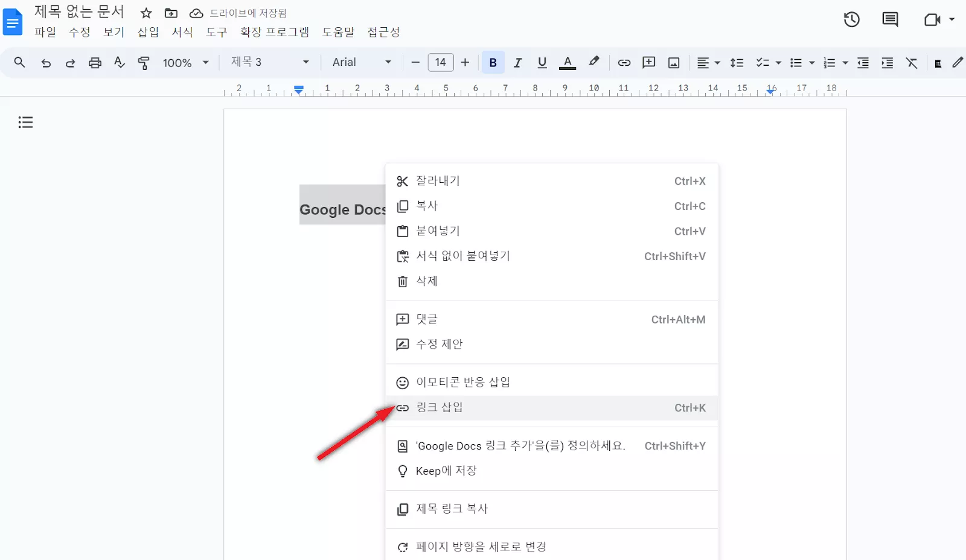The height and width of the screenshot is (560, 966).
Task: Click the numbered list icon
Action: point(830,63)
